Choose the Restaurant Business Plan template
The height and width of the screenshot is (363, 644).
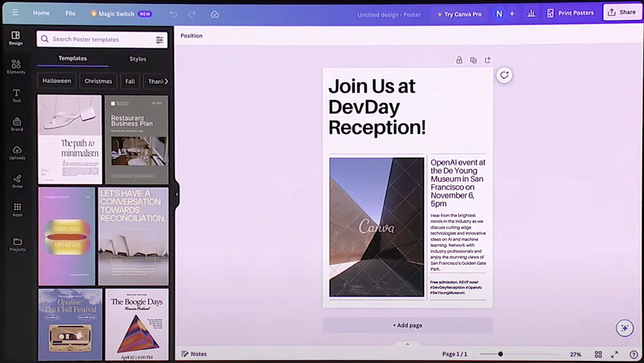pyautogui.click(x=136, y=140)
